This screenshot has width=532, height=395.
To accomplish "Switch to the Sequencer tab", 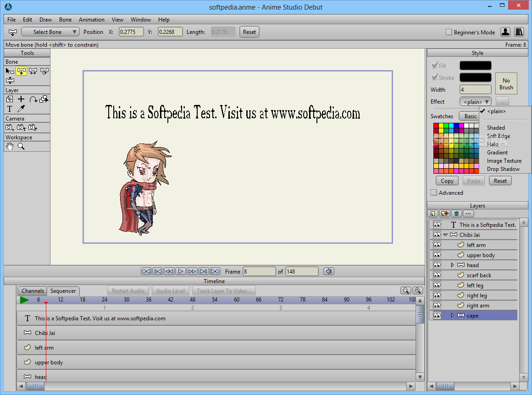I will click(x=63, y=291).
